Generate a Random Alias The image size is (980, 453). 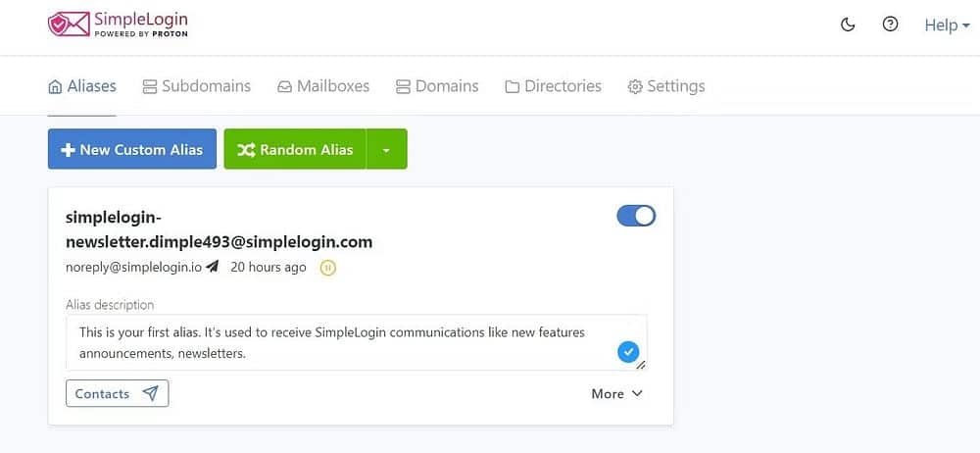coord(295,149)
